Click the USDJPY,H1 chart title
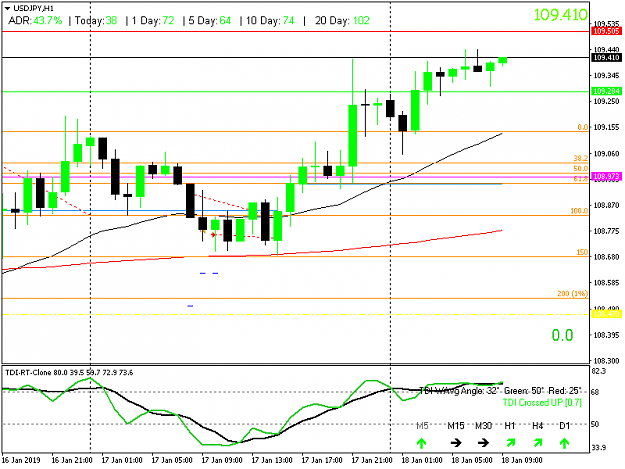The height and width of the screenshot is (469, 625). [33, 8]
